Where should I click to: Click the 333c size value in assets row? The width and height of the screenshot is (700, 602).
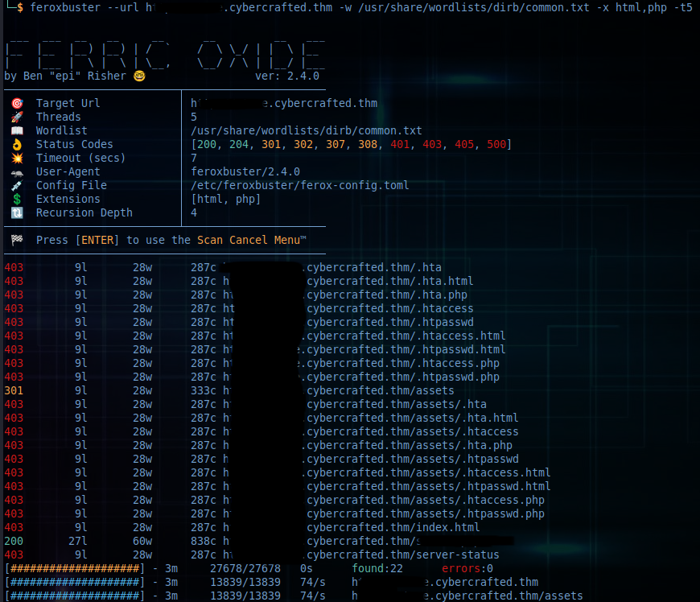[x=204, y=391]
